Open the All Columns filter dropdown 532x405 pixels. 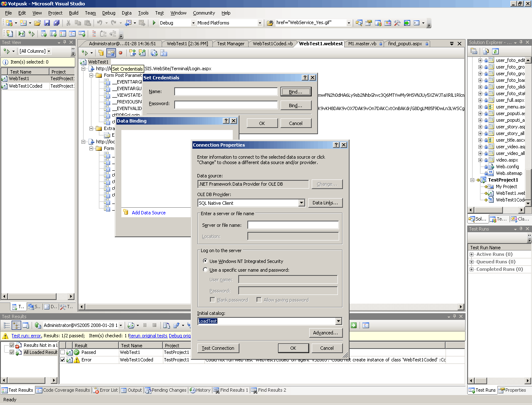coord(49,51)
